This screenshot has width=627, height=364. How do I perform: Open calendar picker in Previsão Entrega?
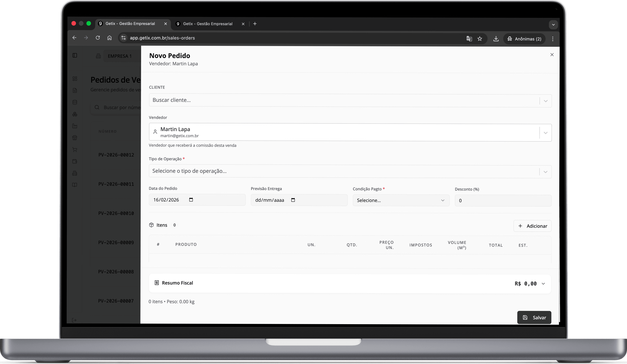293,200
